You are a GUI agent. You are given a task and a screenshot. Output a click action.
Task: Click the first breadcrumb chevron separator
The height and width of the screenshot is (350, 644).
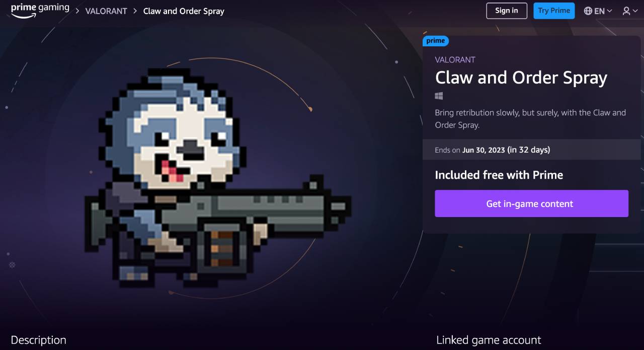78,11
